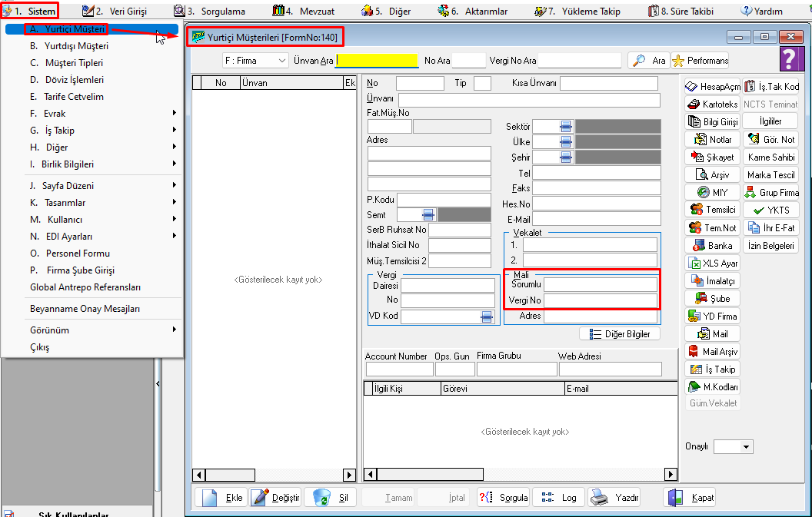812x517 pixels.
Task: Open the Yükleme Takip menu
Action: 577,11
